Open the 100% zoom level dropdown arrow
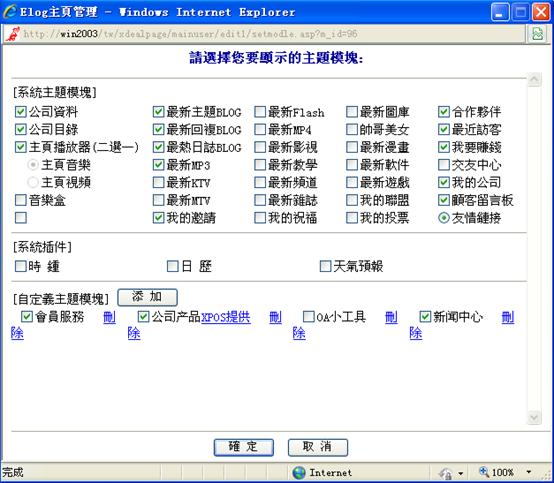The height and width of the screenshot is (483, 554). point(529,472)
